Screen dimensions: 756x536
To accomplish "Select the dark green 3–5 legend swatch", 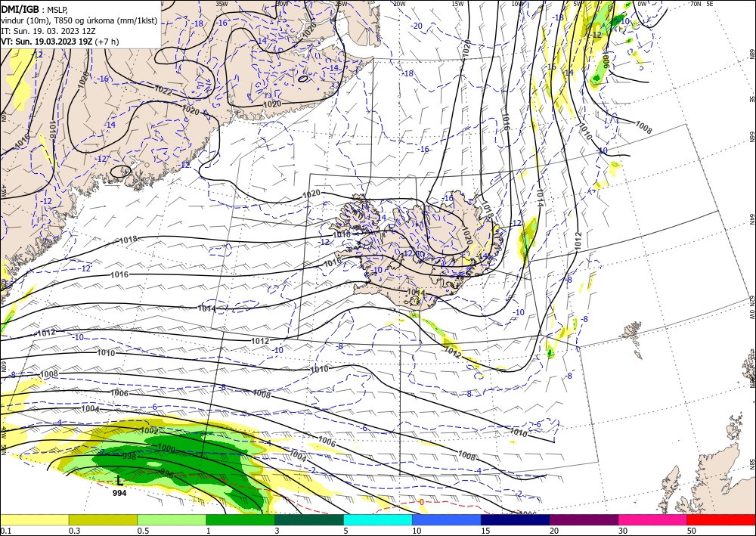I will coord(309,519).
